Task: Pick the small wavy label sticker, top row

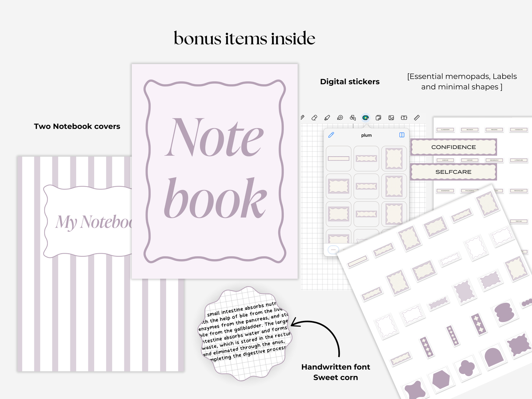Action: (366, 159)
